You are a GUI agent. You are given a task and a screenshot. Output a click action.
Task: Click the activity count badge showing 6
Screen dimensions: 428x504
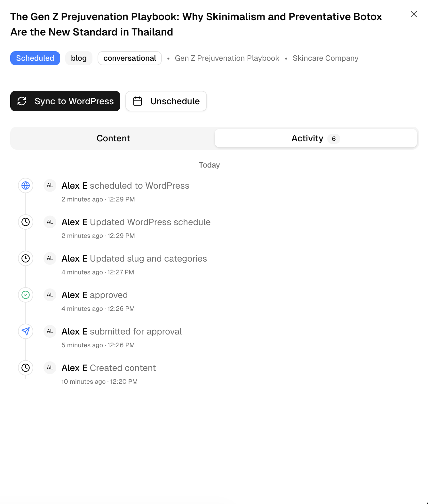(334, 139)
